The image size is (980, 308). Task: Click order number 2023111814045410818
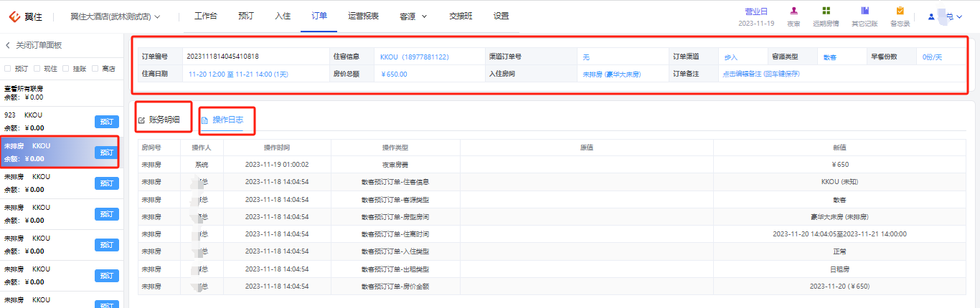click(x=222, y=57)
